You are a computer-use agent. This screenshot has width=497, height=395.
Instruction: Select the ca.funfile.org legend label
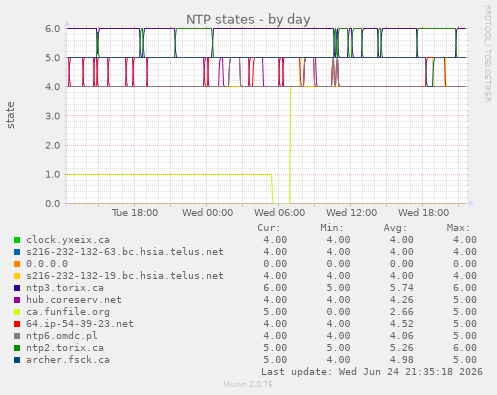(68, 312)
